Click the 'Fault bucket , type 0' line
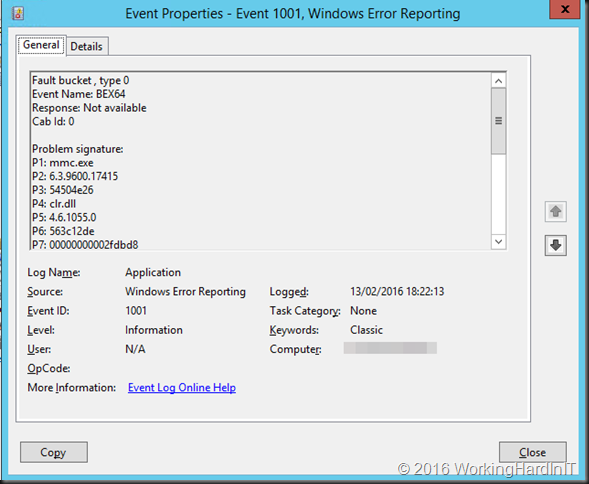This screenshot has width=589, height=484. click(x=80, y=80)
